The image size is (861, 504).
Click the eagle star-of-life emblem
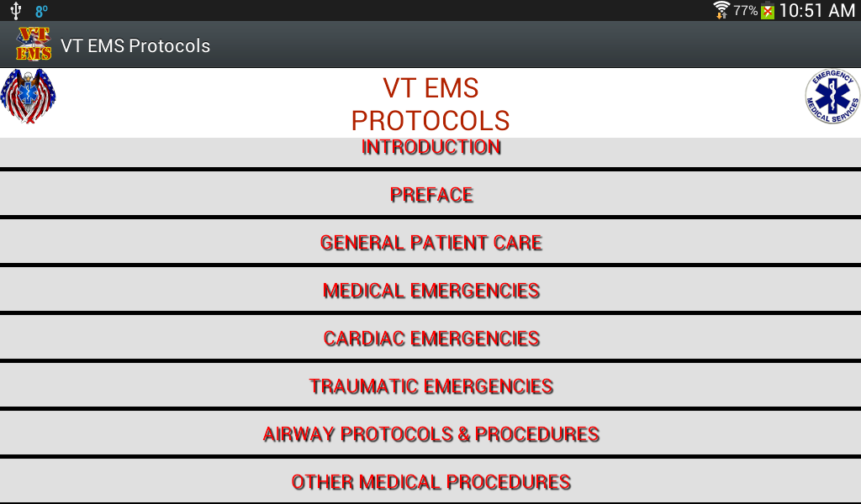click(x=28, y=96)
